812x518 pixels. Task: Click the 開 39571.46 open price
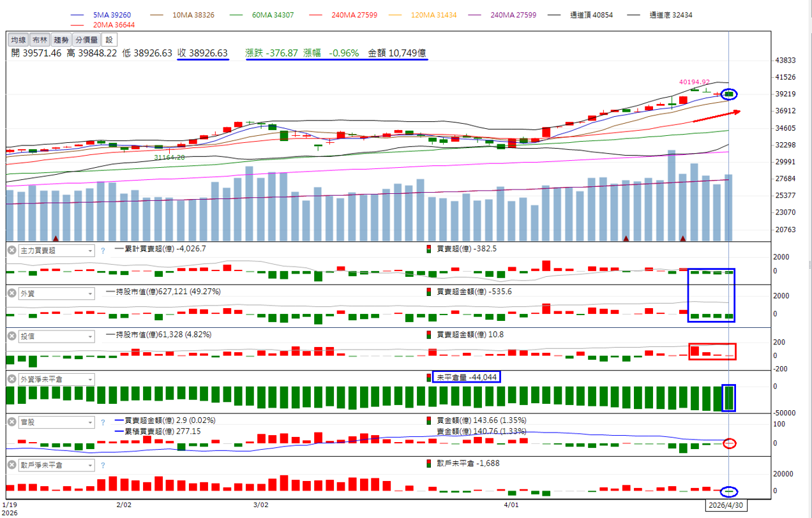pos(36,54)
